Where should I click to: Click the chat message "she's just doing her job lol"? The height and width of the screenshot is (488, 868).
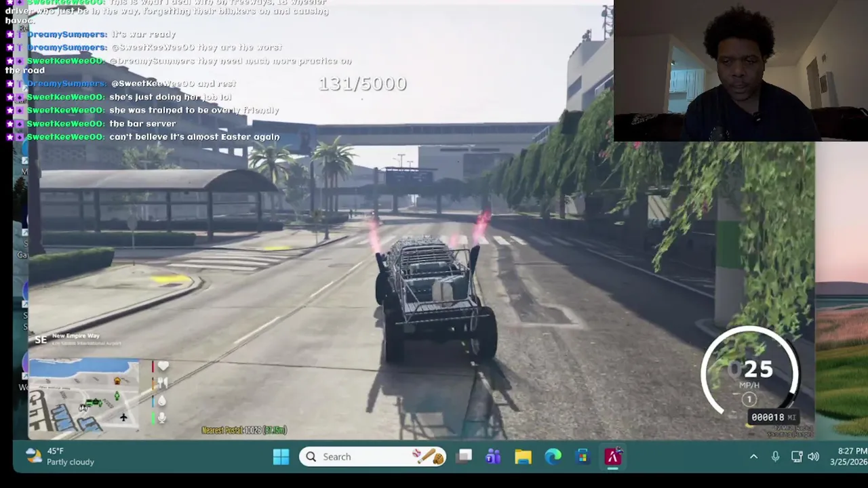tap(170, 97)
